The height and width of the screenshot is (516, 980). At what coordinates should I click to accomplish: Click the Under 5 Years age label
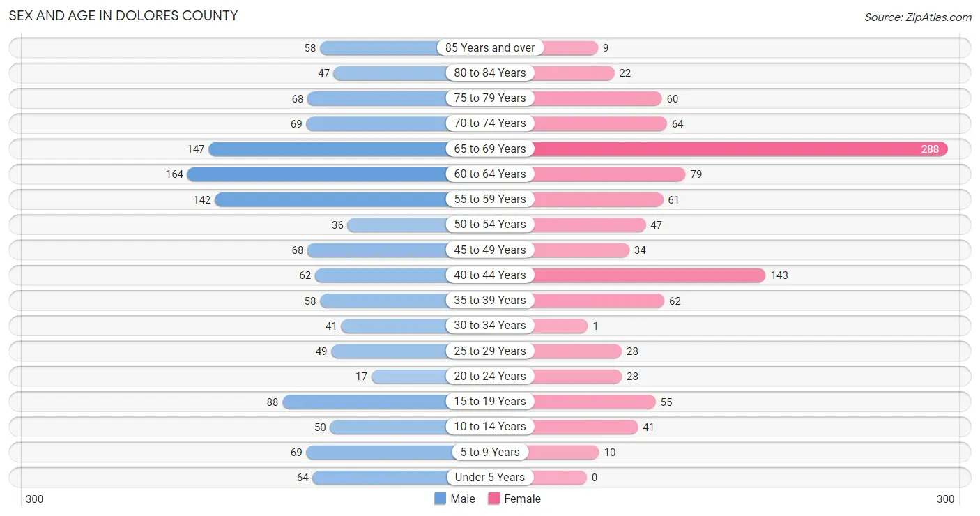coord(490,477)
